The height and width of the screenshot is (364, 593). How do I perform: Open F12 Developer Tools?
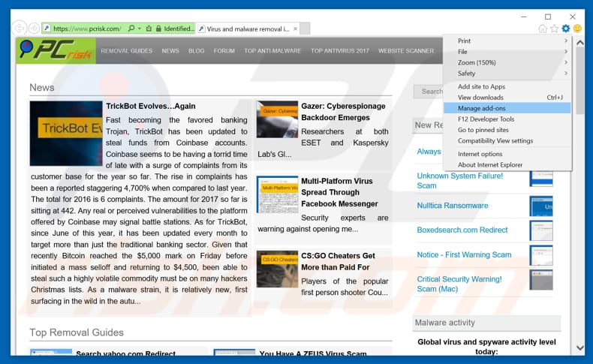tap(507, 119)
